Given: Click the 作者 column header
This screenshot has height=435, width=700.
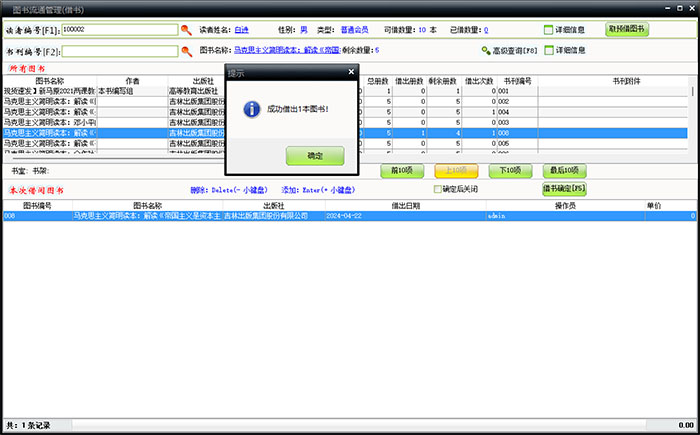Looking at the screenshot, I should [x=132, y=81].
